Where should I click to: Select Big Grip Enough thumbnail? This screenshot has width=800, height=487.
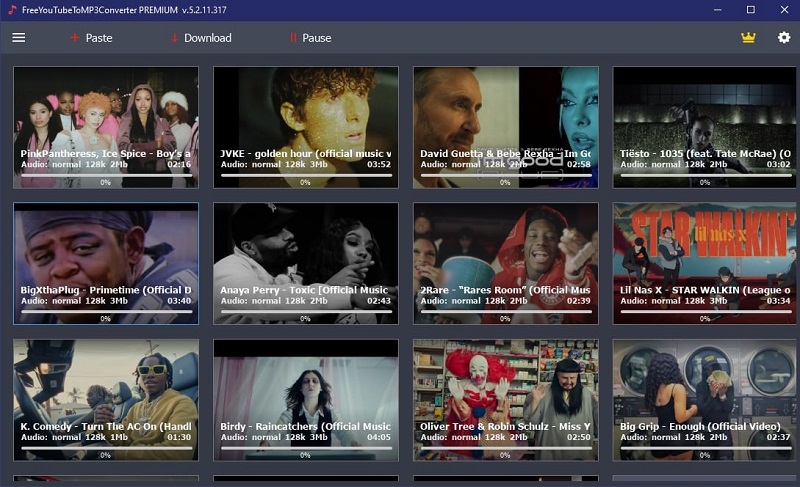click(705, 400)
